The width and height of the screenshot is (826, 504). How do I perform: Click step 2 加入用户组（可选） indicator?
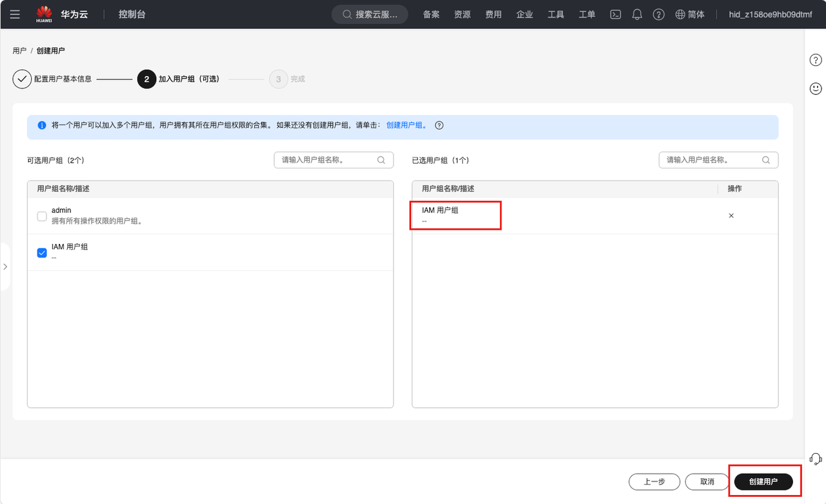[179, 79]
